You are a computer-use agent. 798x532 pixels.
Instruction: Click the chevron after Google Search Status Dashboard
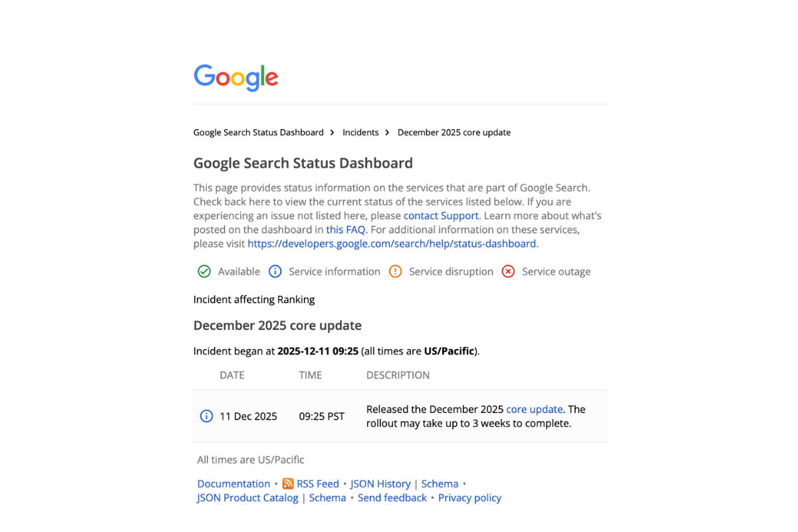[332, 132]
